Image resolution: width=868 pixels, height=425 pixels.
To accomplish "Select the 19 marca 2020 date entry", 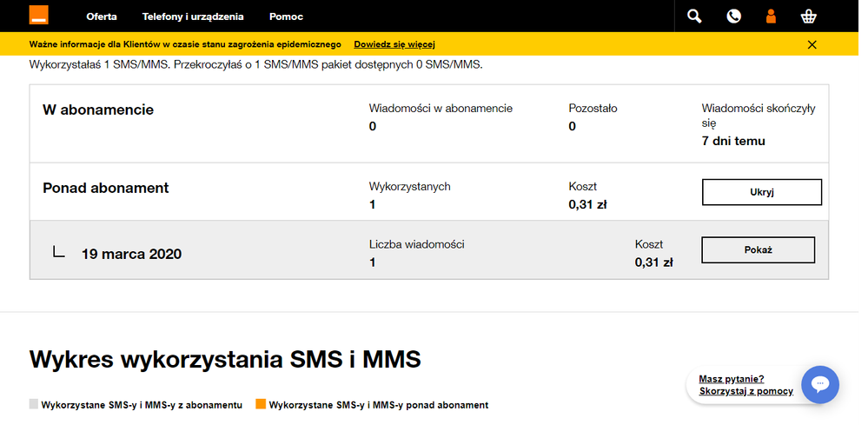I will [131, 255].
